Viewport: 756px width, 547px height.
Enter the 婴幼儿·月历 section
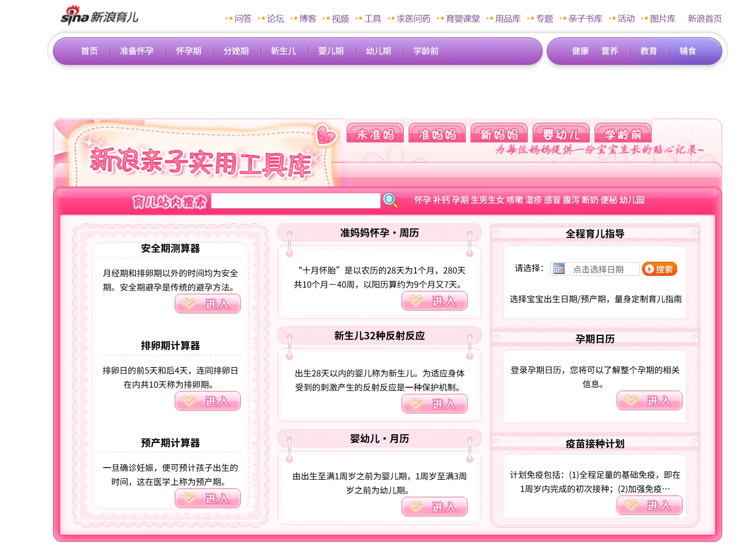434,507
